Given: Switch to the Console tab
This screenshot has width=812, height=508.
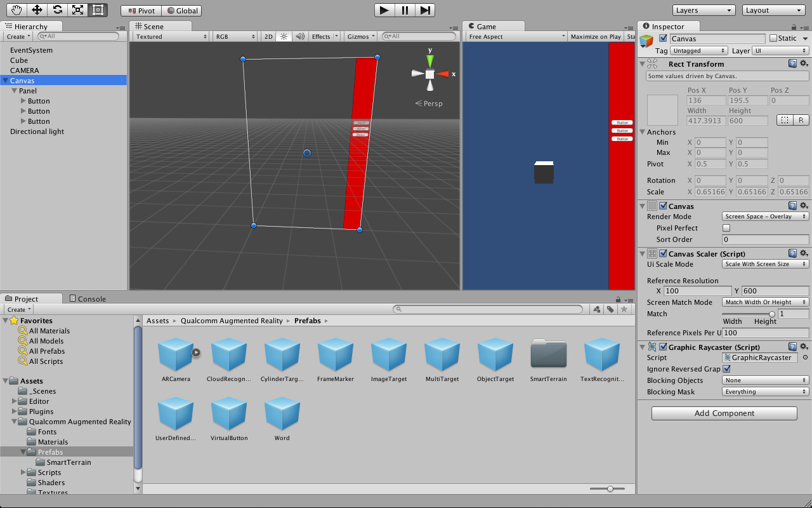Looking at the screenshot, I should point(87,298).
